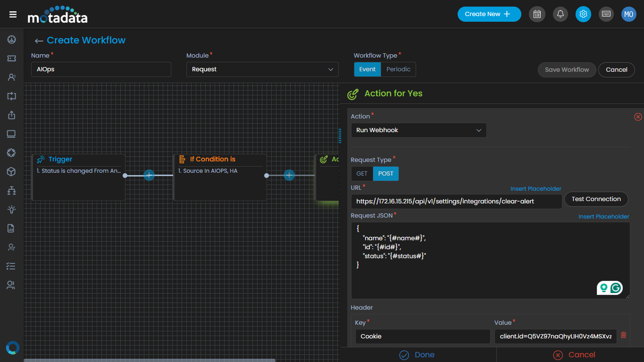Click the green lightbulb icon in Request JSON
This screenshot has height=362, width=644.
pos(603,288)
